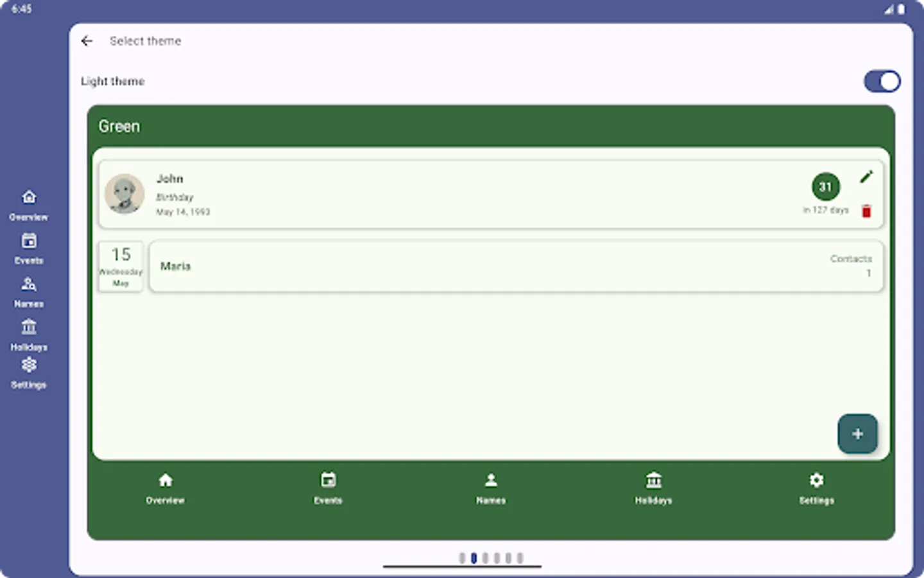The width and height of the screenshot is (924, 578).
Task: Go back using the arrow at Select theme
Action: coord(87,40)
